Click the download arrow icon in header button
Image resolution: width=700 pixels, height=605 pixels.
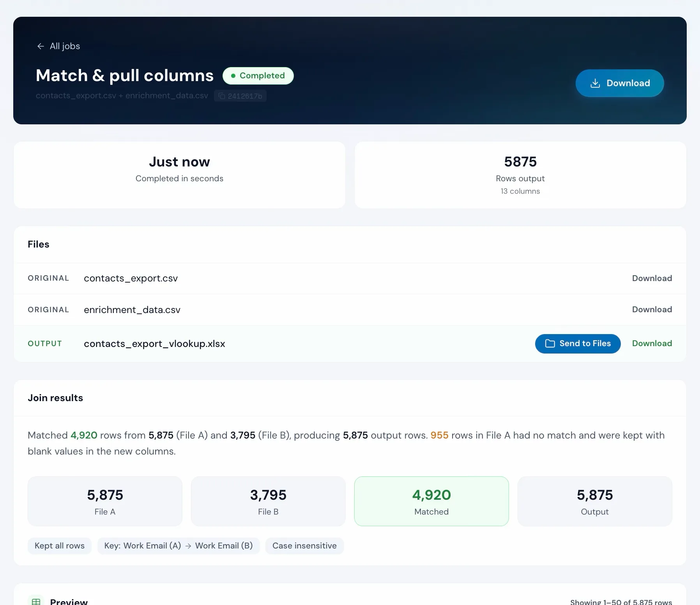click(x=595, y=83)
